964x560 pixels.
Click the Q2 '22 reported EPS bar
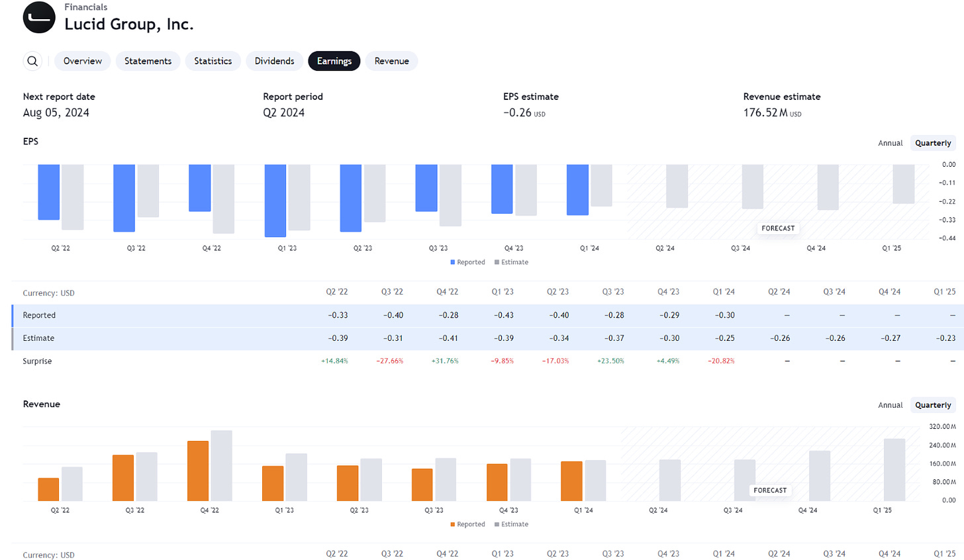click(x=49, y=192)
